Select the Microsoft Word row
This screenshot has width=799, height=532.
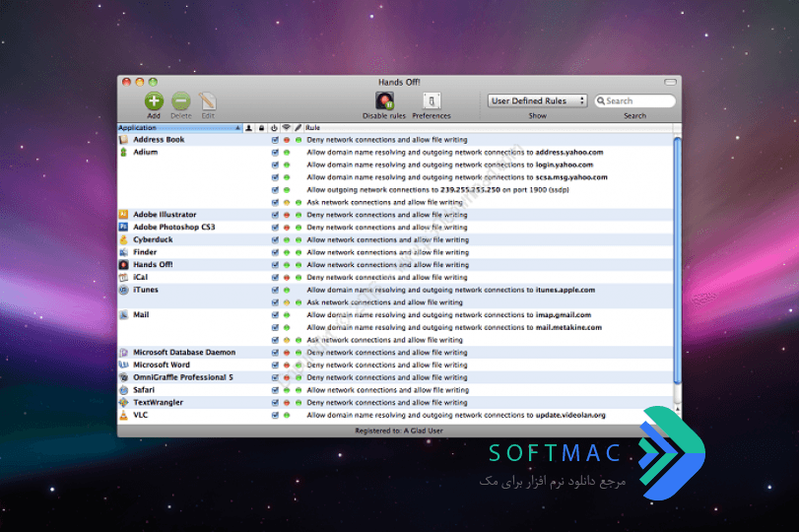click(395, 365)
